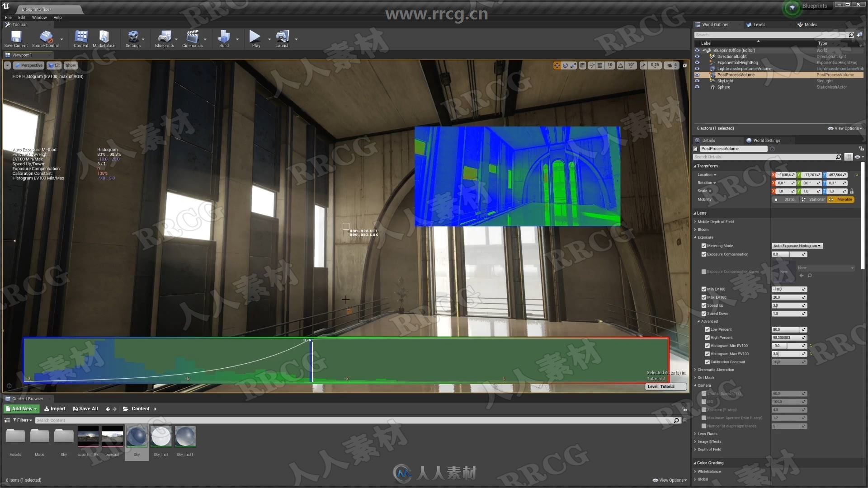Click the Save All button
This screenshot has width=868, height=488.
point(85,408)
